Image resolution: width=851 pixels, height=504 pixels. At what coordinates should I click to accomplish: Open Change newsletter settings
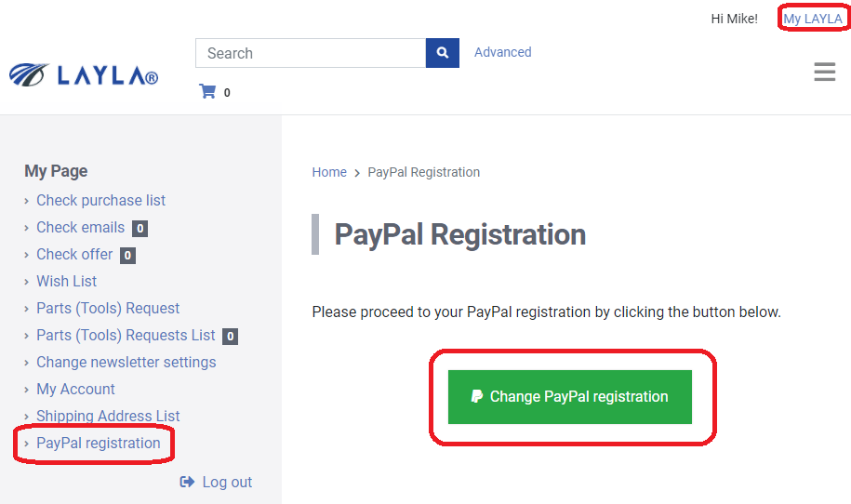click(x=126, y=362)
